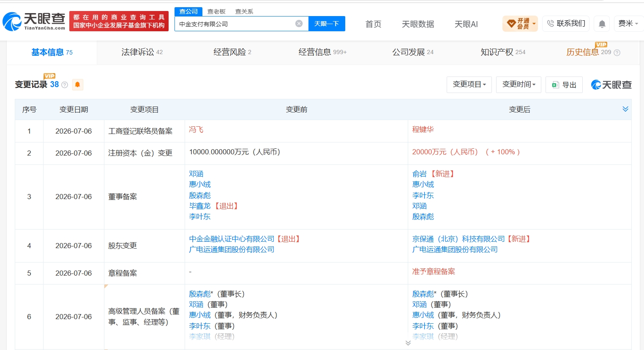Open 惠小绒 (董事, 财务负责人) in row 6 变更后
The width and height of the screenshot is (644, 350).
(x=423, y=315)
